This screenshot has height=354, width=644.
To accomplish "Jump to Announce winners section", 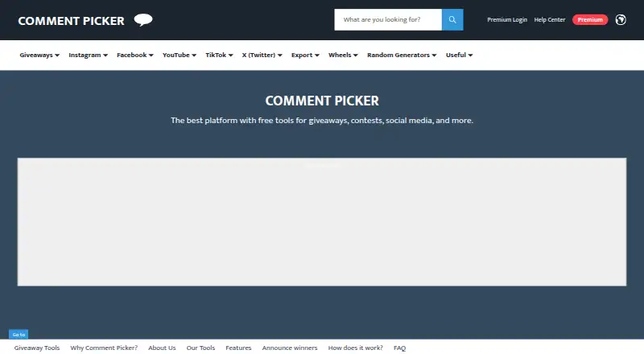I will 290,348.
